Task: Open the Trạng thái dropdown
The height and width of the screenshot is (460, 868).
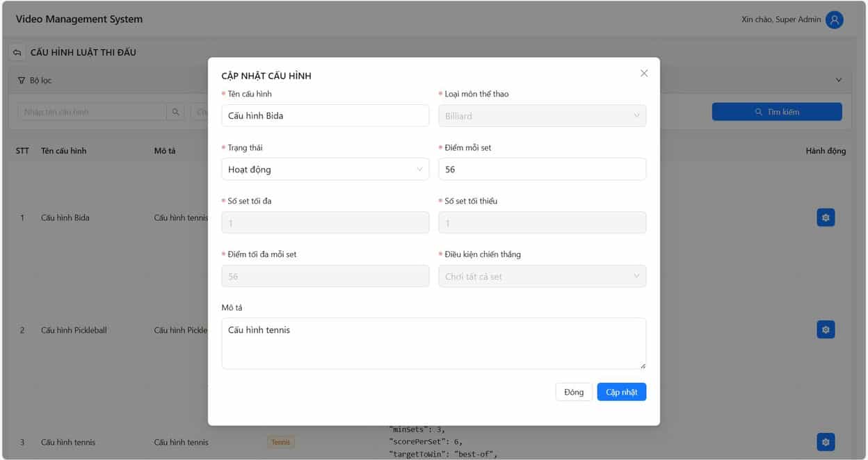Action: point(325,169)
